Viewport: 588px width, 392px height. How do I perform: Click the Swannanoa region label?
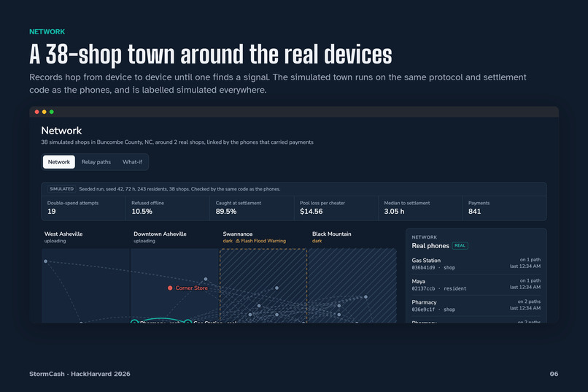click(238, 234)
